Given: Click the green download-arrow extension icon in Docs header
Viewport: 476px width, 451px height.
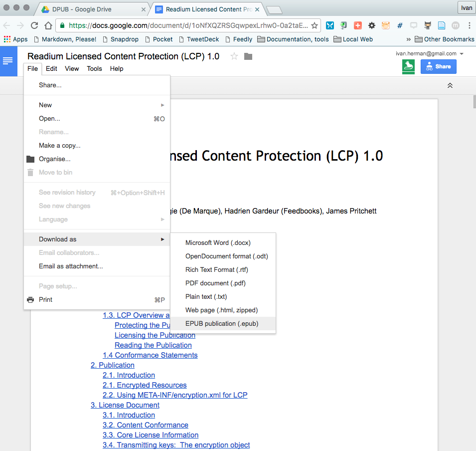Looking at the screenshot, I should (408, 66).
